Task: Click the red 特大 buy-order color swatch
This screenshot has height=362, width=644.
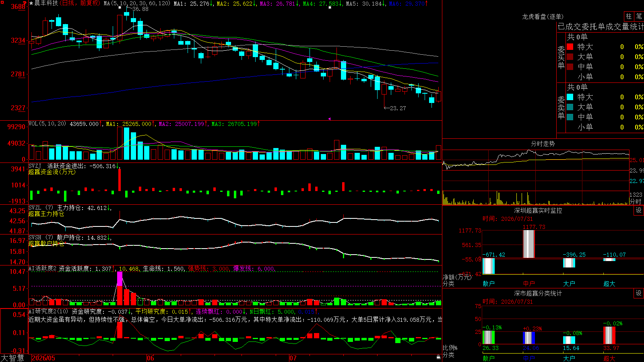Action: [570, 47]
